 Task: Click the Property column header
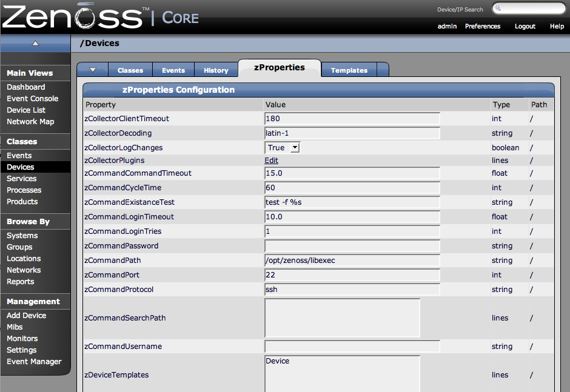click(x=100, y=105)
